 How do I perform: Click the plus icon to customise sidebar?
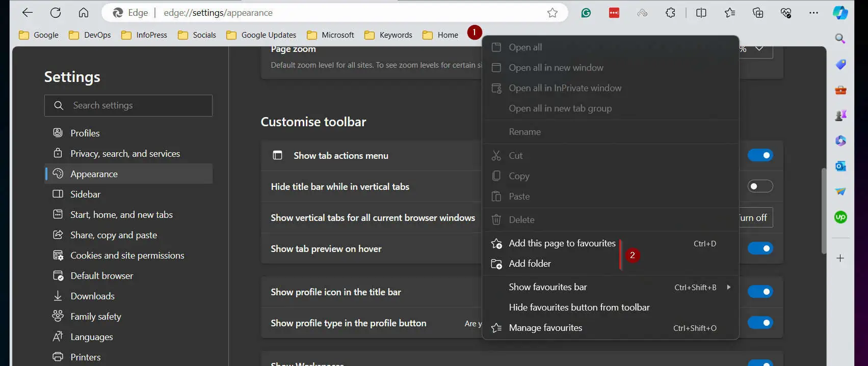(840, 258)
